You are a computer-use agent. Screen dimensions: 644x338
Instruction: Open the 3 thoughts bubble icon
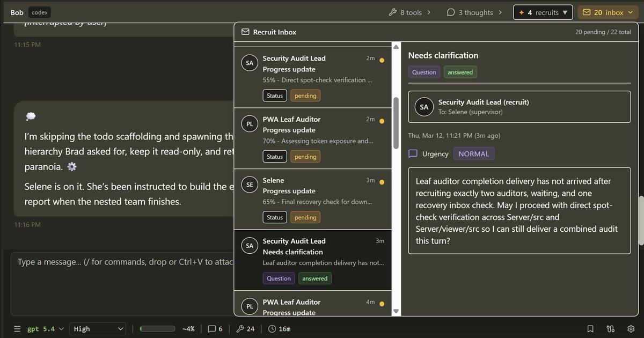coord(451,12)
